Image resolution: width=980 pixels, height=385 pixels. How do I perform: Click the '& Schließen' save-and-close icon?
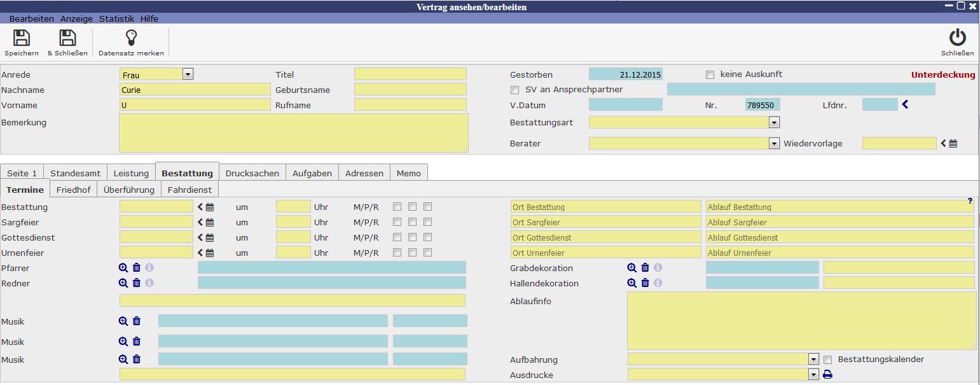click(x=67, y=38)
